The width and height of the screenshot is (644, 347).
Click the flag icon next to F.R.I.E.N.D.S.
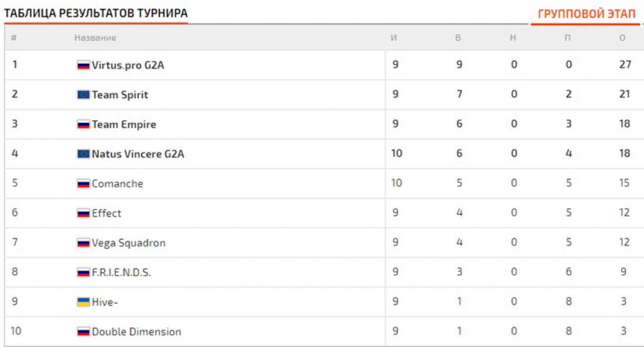(x=83, y=272)
